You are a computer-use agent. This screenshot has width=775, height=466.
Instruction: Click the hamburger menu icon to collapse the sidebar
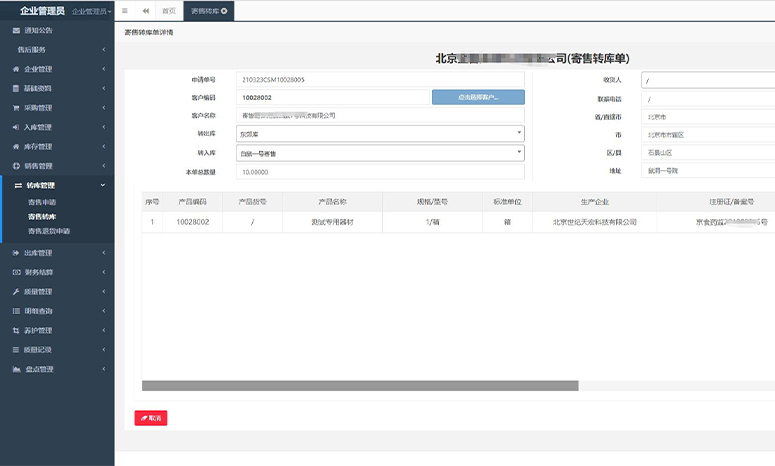pyautogui.click(x=124, y=11)
